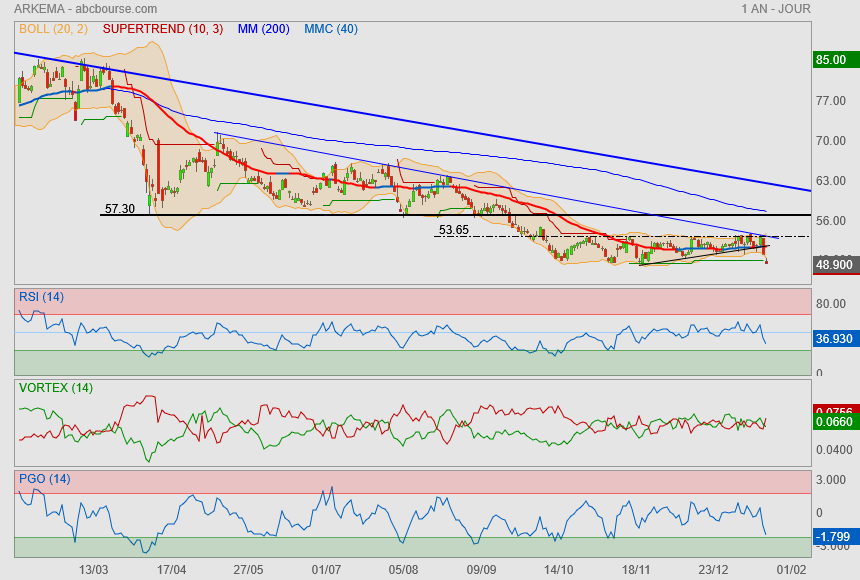Click the ARKEMA - abcbourse.com chart title
Viewport: 860px width, 580px height.
78,8
